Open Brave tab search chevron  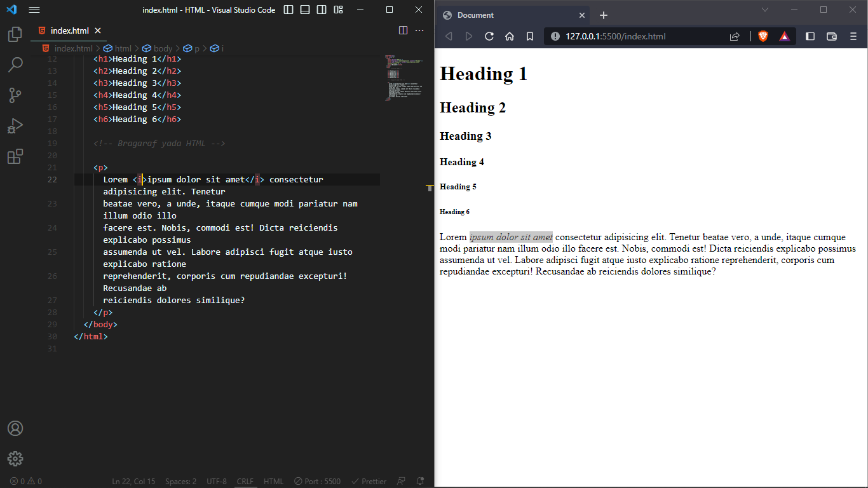[765, 10]
